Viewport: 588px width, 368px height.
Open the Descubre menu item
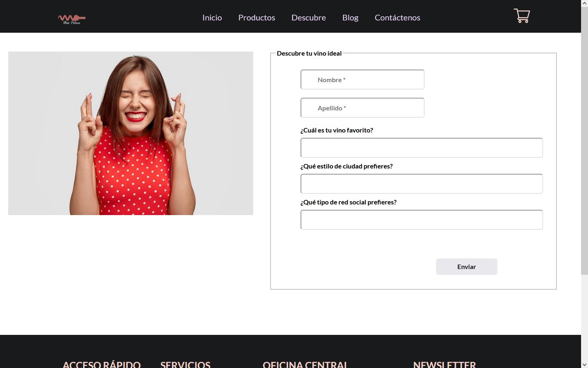pyautogui.click(x=308, y=18)
